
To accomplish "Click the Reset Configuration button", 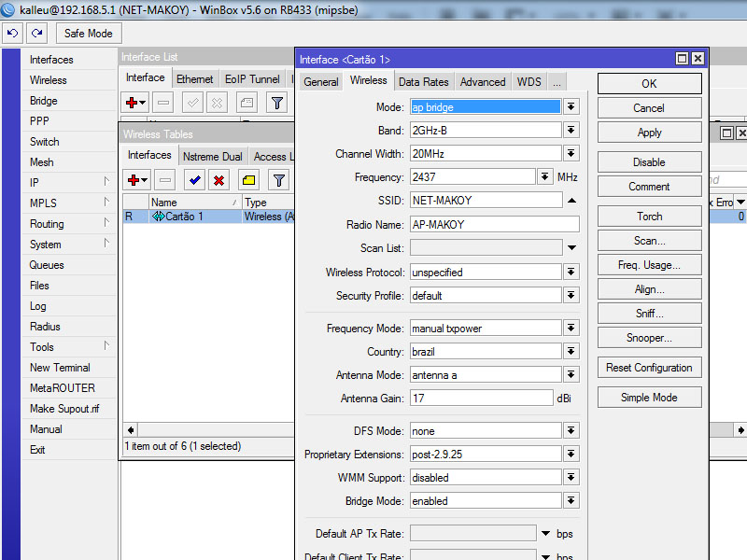I will pyautogui.click(x=649, y=368).
